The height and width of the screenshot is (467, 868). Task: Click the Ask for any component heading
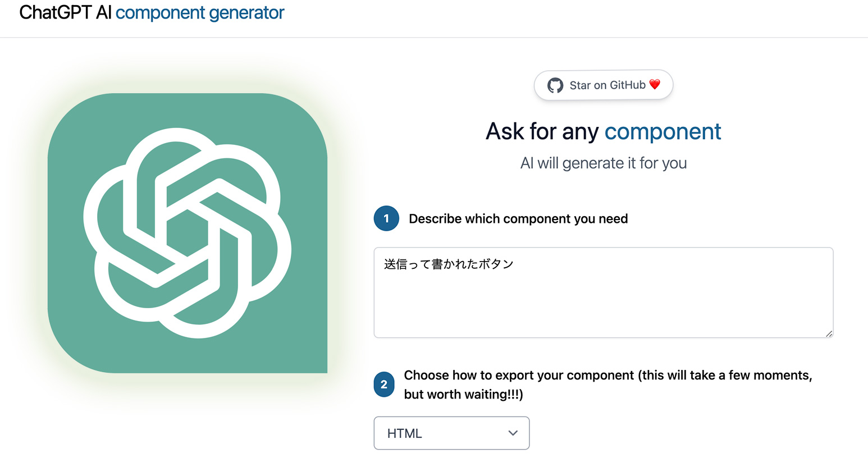pyautogui.click(x=603, y=131)
